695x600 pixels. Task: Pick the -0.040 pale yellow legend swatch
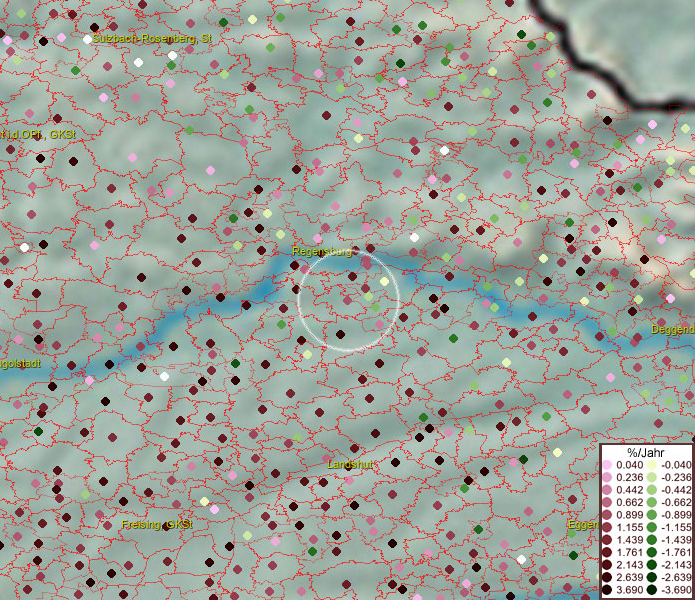pyautogui.click(x=652, y=465)
